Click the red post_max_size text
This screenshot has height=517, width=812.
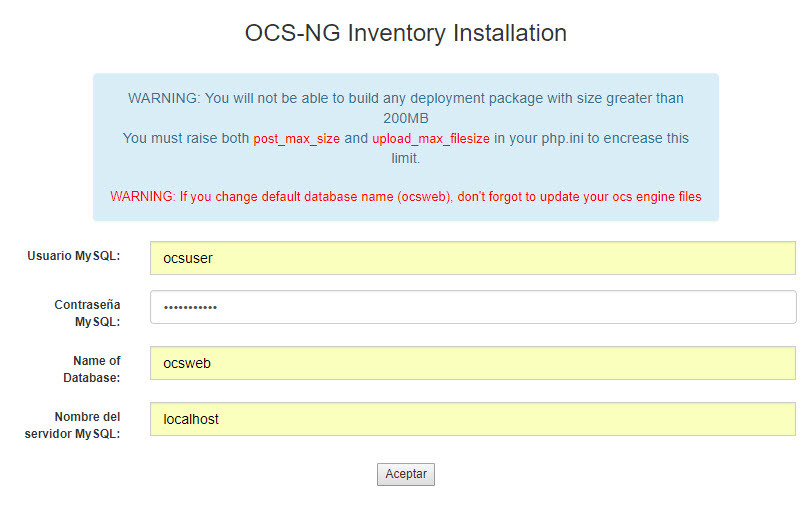(296, 139)
